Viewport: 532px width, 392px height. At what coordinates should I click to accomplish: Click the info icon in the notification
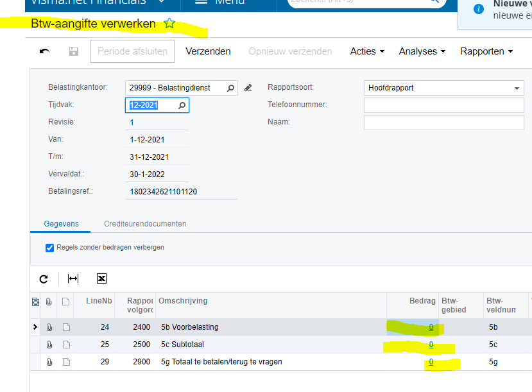(x=478, y=9)
